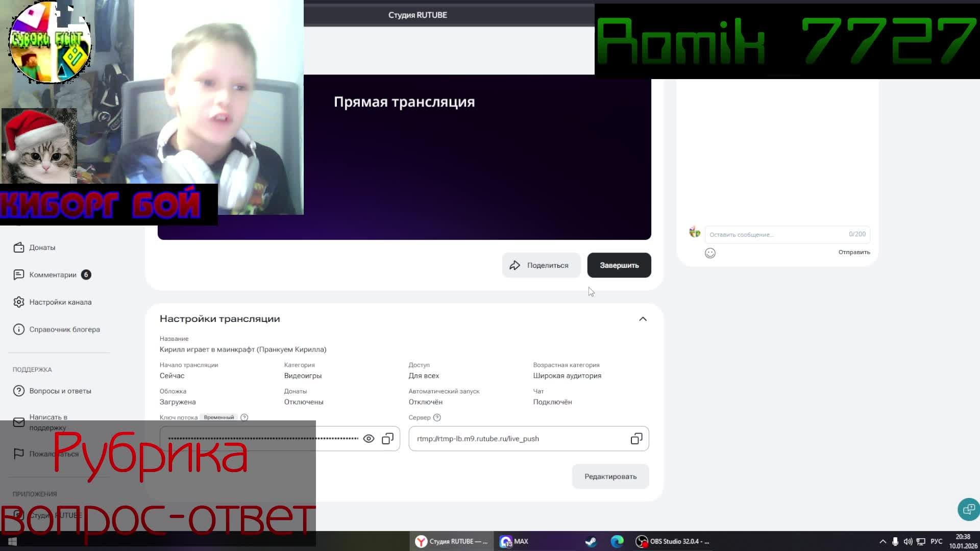This screenshot has height=551, width=980.
Task: Click Отправить to send message
Action: tap(854, 252)
